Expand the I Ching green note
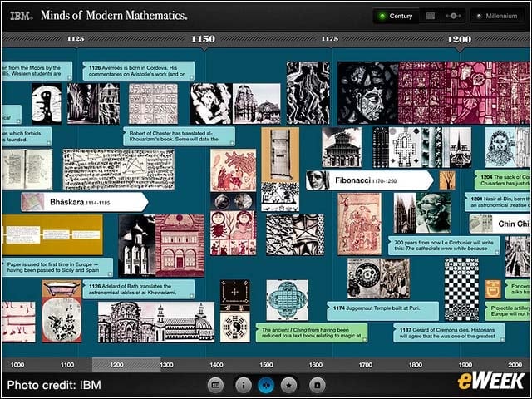532x399 pixels. pos(312,332)
